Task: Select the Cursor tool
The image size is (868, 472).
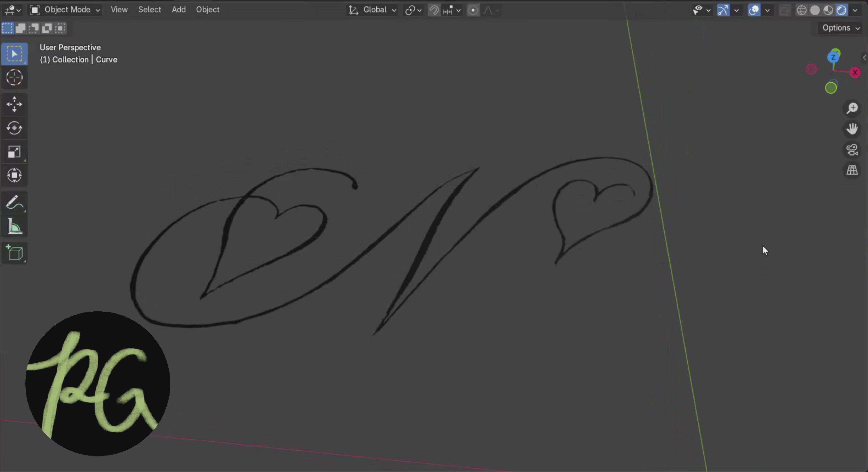Action: tap(14, 78)
